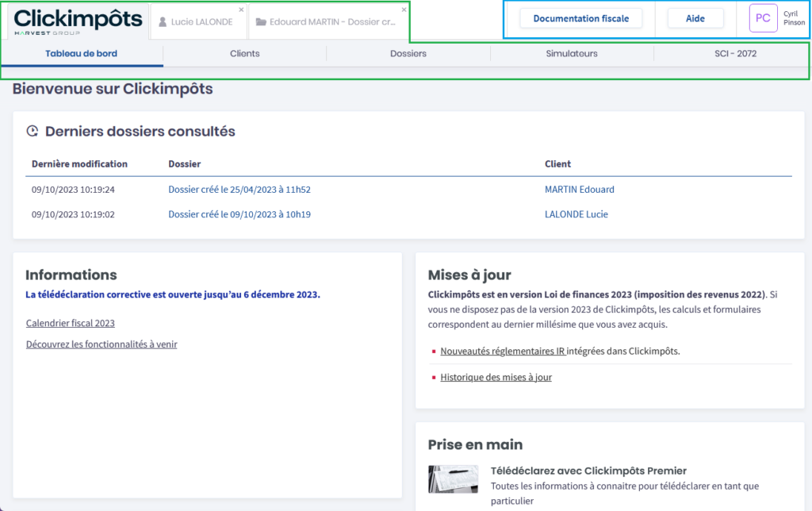812x511 pixels.
Task: Click the Aide button
Action: point(695,18)
